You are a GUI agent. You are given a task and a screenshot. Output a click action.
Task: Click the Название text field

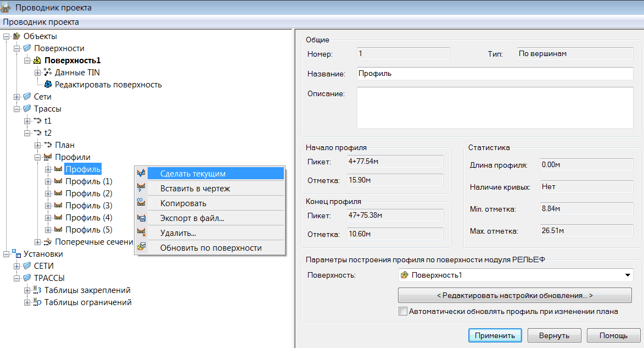coord(495,74)
